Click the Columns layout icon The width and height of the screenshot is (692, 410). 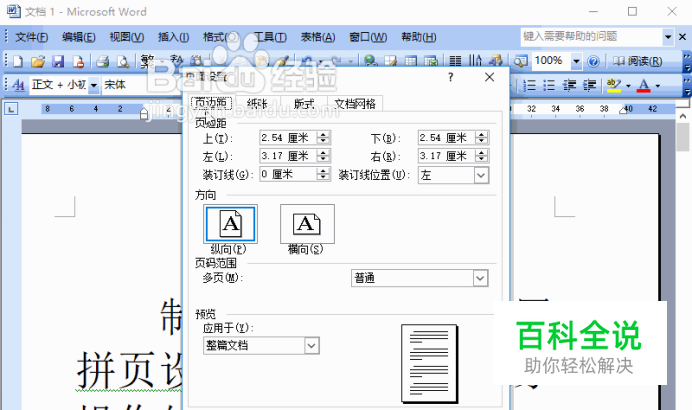pos(455,61)
